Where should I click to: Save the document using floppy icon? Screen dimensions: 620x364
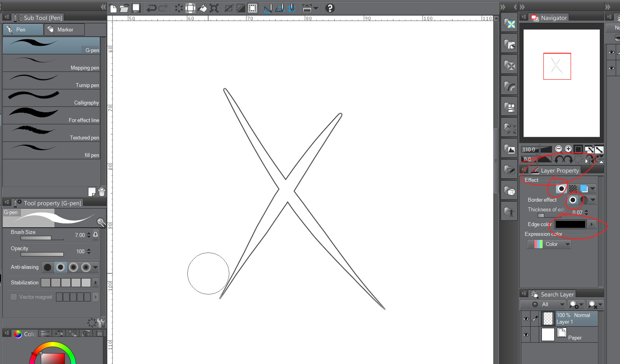tap(136, 8)
